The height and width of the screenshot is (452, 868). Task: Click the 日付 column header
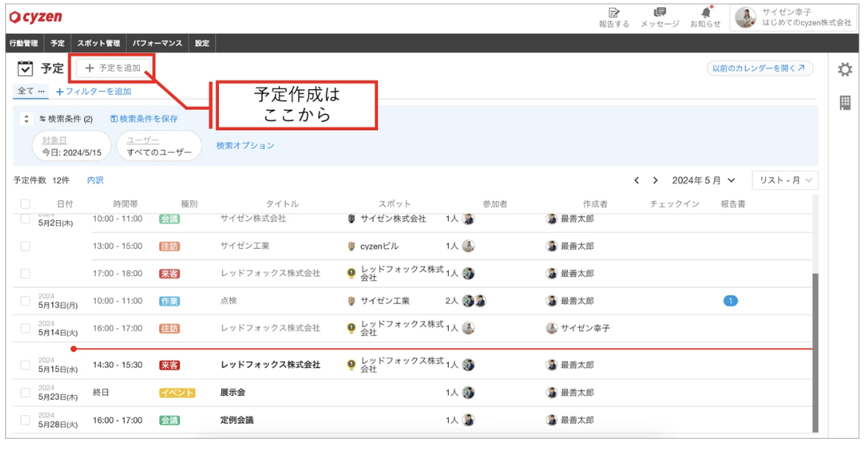pos(65,204)
